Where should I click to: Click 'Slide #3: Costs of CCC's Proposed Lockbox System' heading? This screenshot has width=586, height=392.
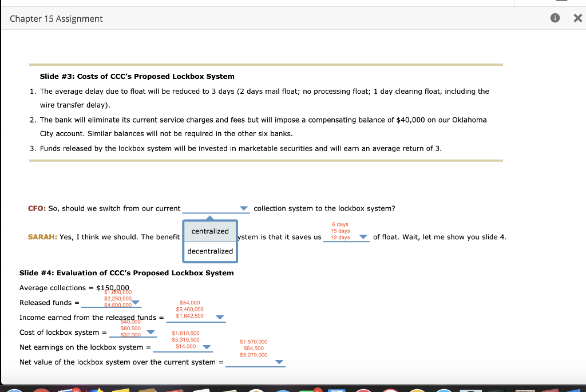click(x=137, y=76)
